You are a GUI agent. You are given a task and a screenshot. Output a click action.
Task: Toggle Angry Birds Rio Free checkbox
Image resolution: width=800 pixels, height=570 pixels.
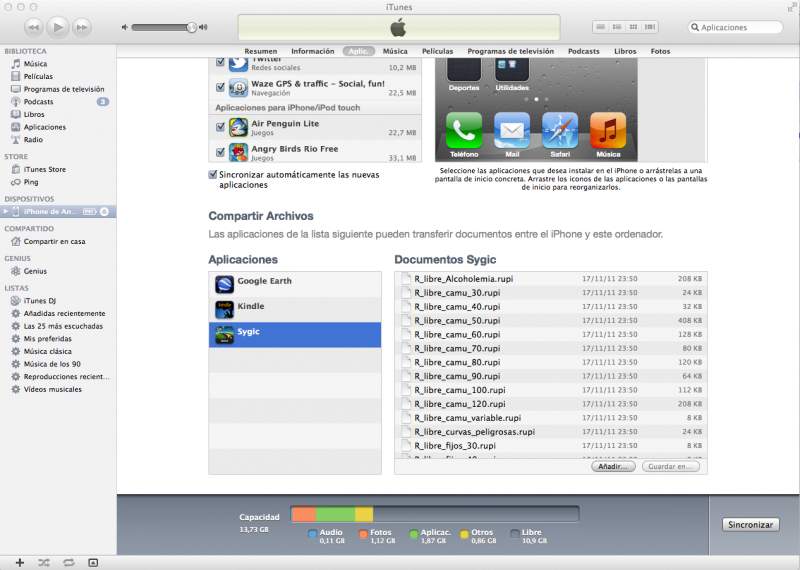220,153
